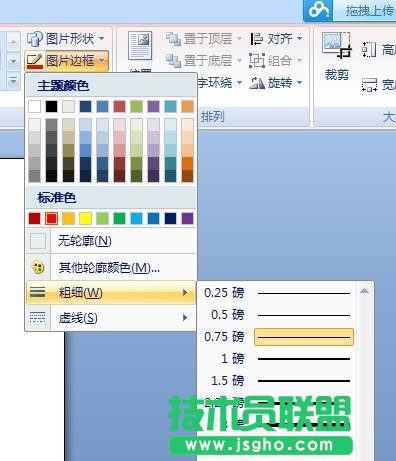Viewport: 396px width, 461px height.
Task: Pick green standard color swatch
Action: [119, 218]
